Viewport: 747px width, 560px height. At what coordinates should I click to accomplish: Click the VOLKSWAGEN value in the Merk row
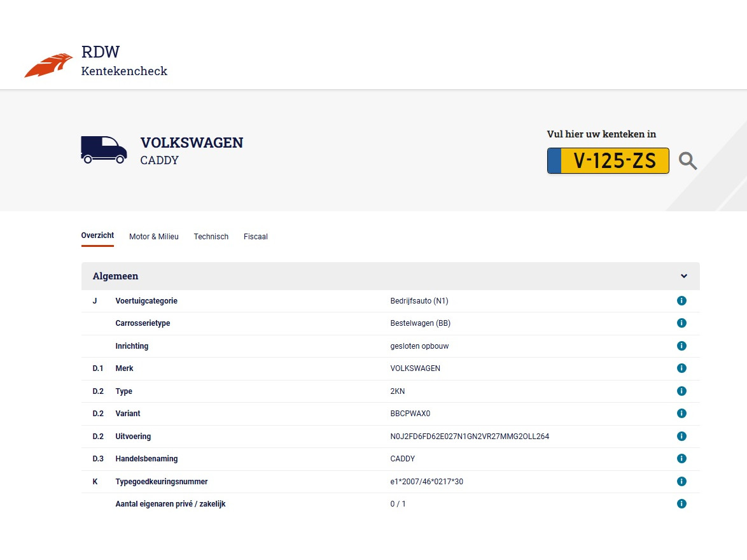click(x=415, y=369)
